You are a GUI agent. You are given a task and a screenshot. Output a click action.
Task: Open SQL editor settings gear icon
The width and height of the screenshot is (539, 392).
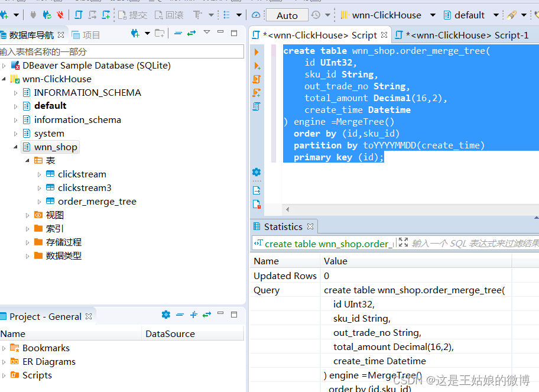click(x=256, y=171)
